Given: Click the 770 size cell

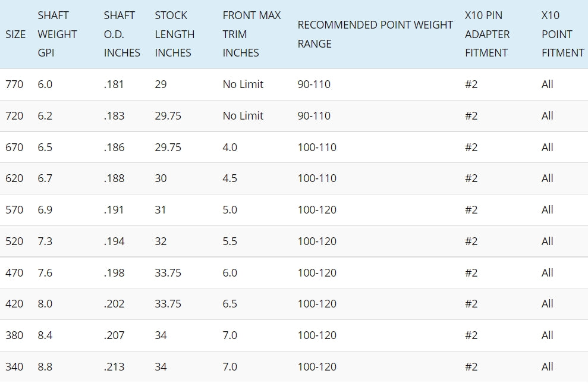Looking at the screenshot, I should pyautogui.click(x=14, y=84).
